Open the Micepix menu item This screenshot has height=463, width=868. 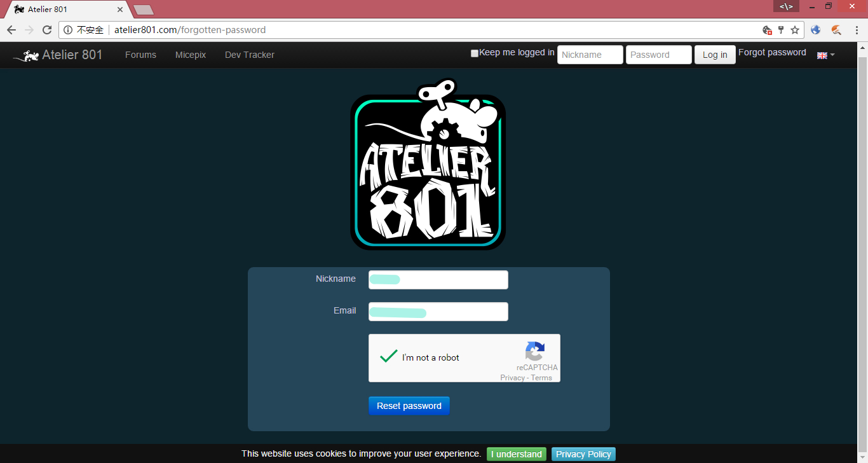191,55
